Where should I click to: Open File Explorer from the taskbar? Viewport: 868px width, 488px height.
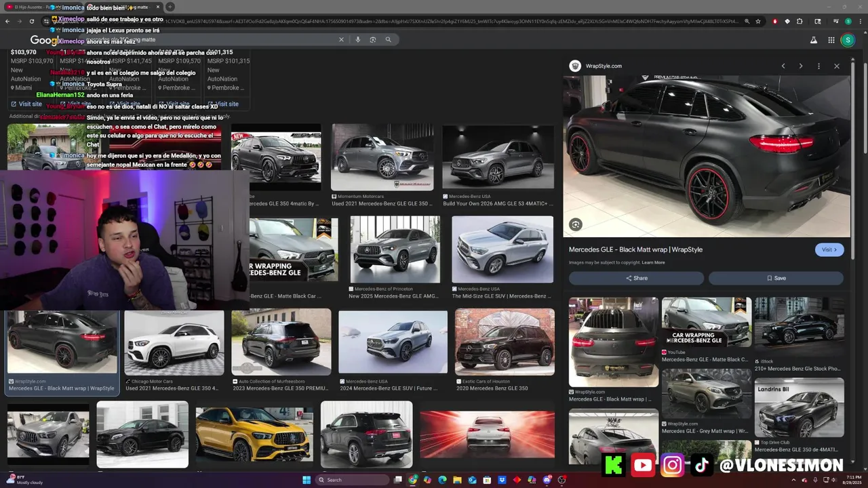(x=457, y=480)
